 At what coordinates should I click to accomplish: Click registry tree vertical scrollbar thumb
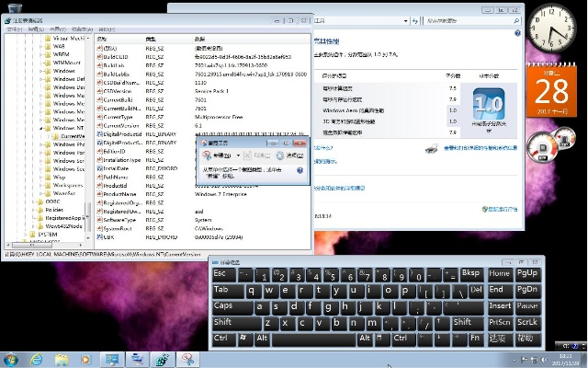coord(88,217)
